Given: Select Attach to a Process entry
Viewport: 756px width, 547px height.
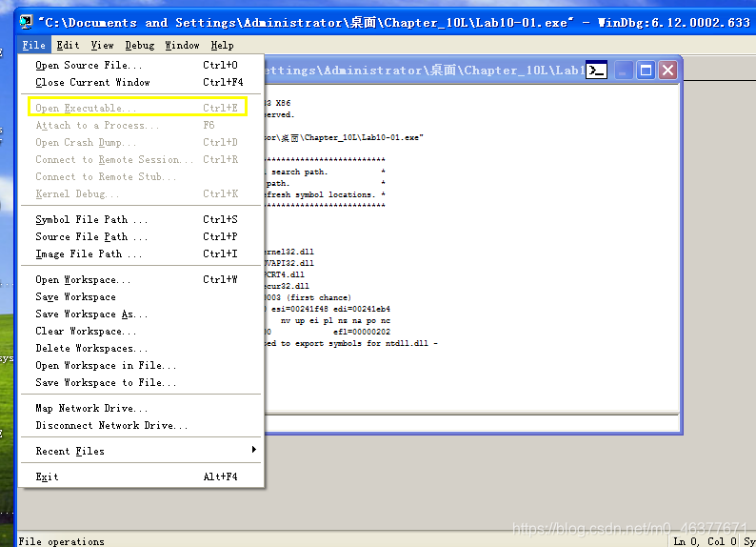Looking at the screenshot, I should [141, 126].
